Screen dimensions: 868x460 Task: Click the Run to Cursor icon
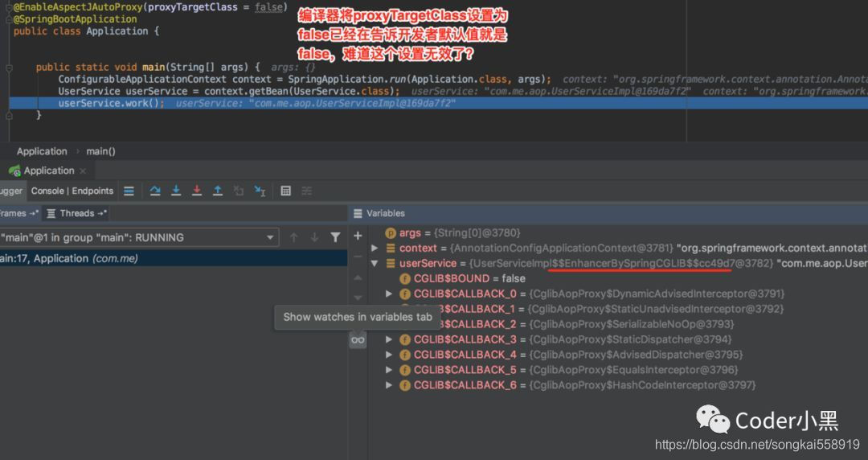(260, 191)
